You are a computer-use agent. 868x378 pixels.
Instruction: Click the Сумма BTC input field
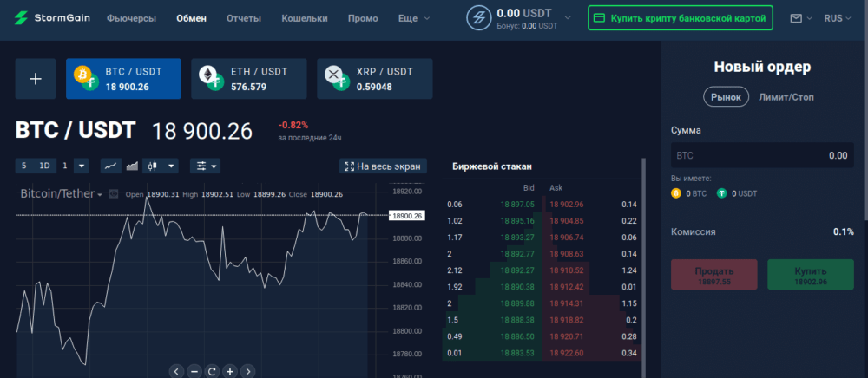pyautogui.click(x=761, y=155)
